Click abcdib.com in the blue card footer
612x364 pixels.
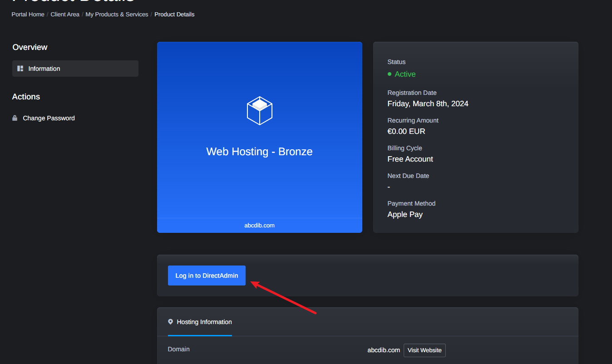[x=260, y=225]
